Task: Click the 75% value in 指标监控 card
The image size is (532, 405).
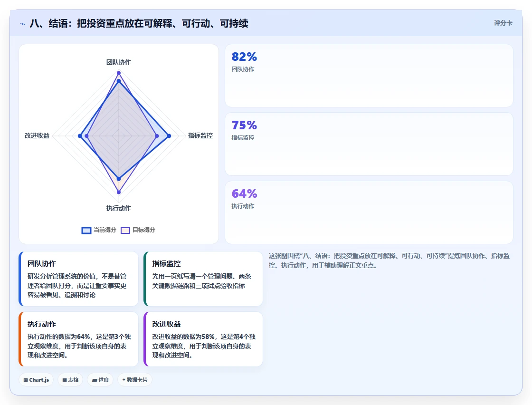Action: point(244,125)
